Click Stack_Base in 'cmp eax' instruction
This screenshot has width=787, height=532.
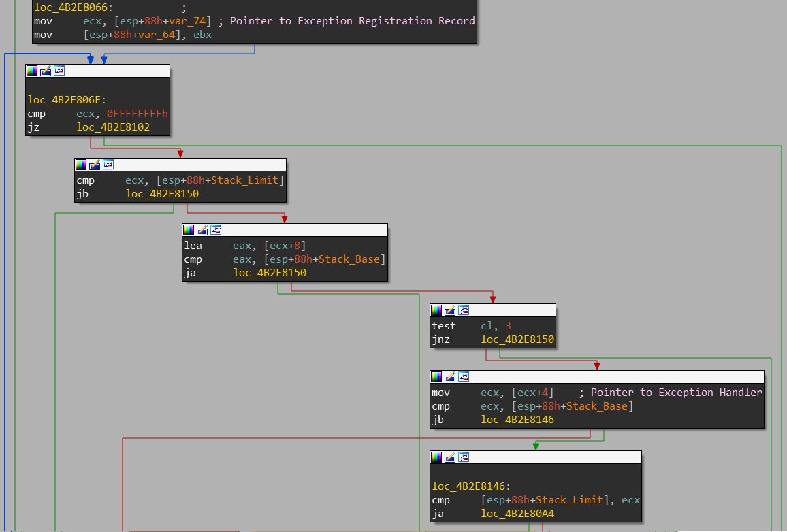(351, 259)
